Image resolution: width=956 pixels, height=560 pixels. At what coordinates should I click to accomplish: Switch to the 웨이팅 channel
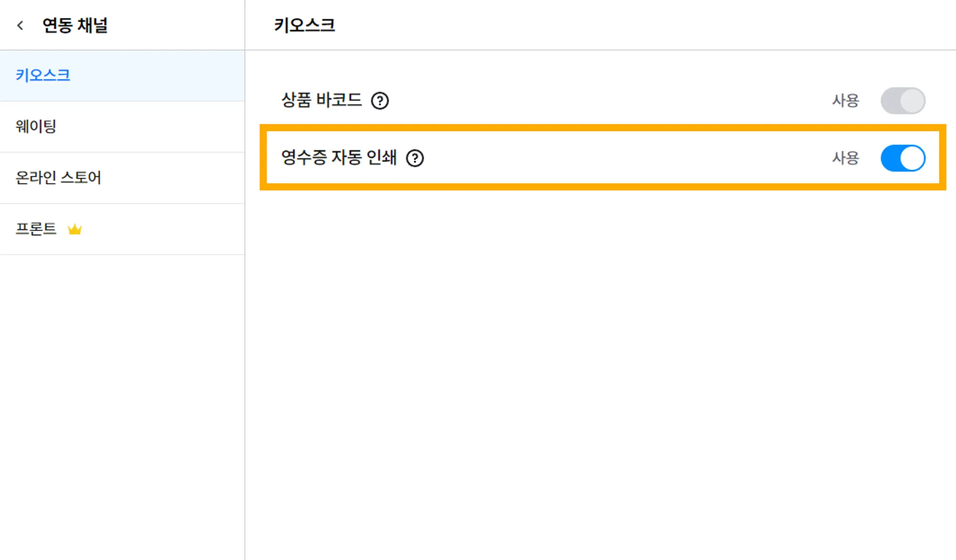[36, 127]
